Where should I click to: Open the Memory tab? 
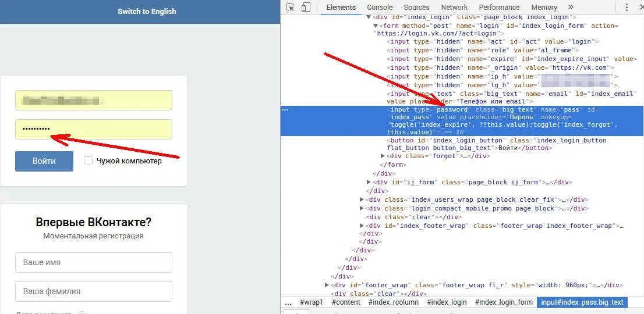point(544,8)
